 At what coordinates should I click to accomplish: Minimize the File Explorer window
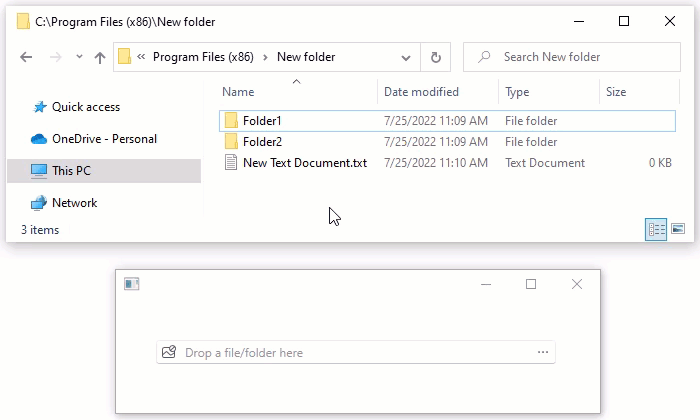[579, 21]
